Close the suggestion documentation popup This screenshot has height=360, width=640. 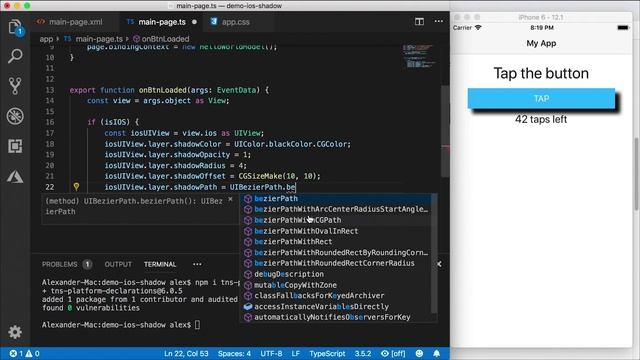(230, 200)
